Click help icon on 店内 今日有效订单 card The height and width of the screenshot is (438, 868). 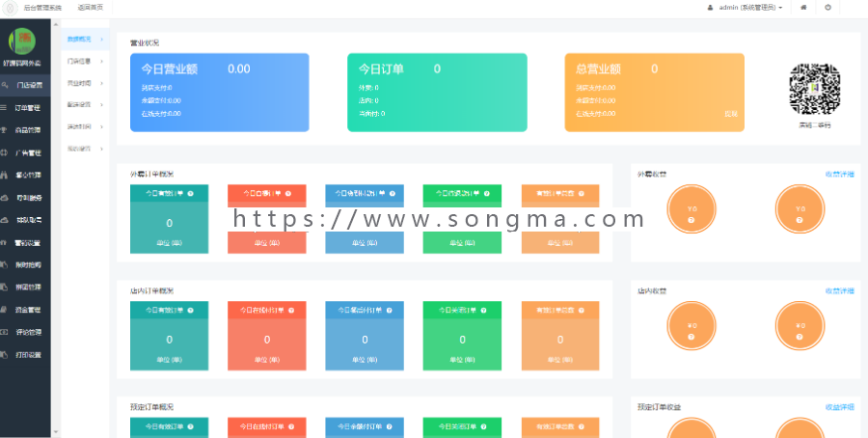(x=190, y=311)
